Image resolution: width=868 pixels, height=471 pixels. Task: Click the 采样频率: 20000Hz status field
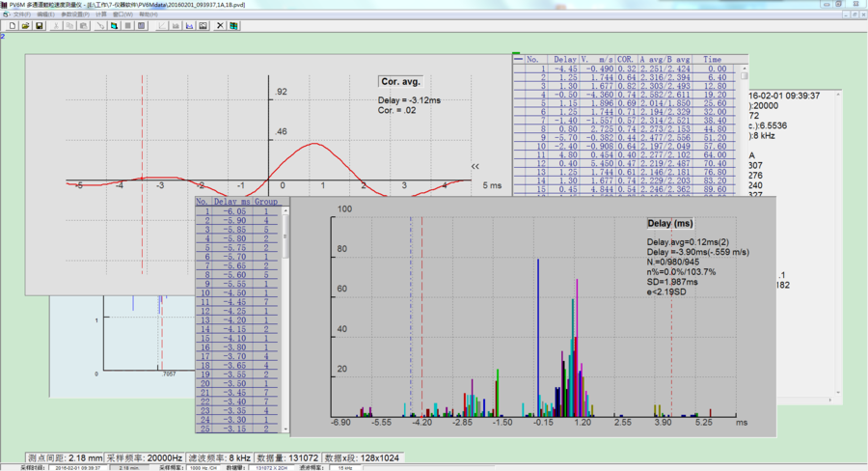(145, 457)
